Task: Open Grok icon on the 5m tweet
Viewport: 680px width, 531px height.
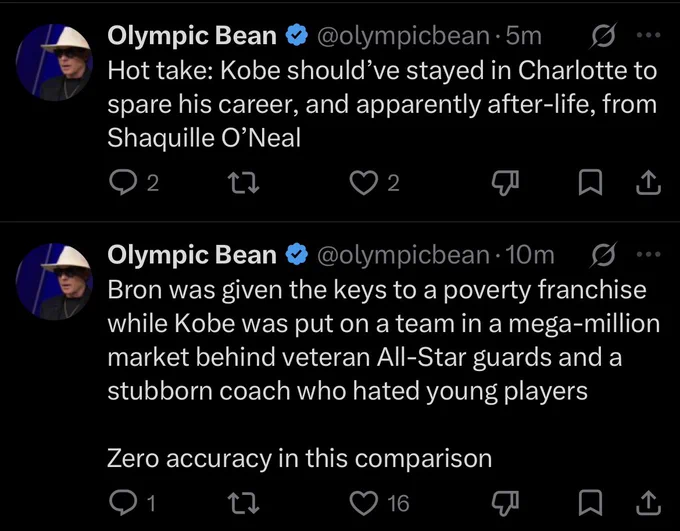Action: click(603, 36)
